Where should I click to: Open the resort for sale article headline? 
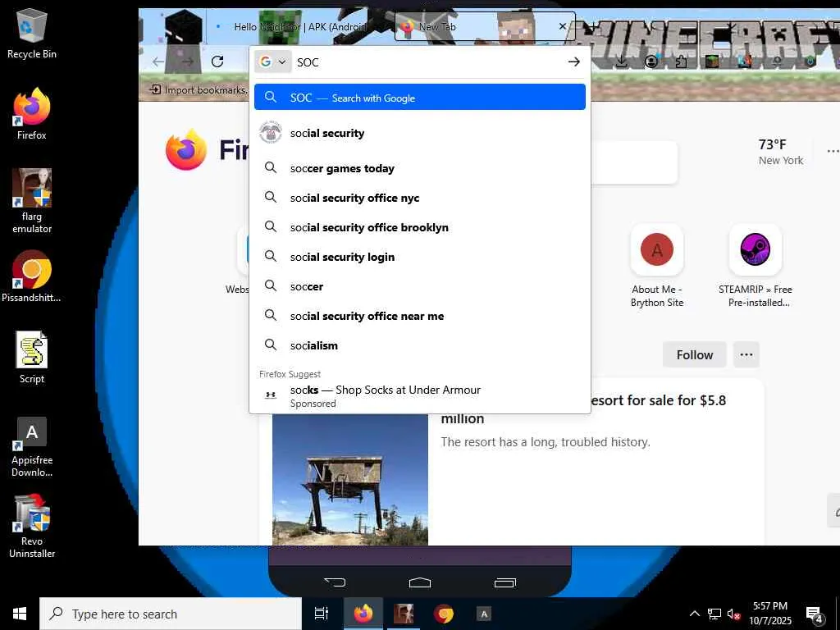[x=658, y=400]
